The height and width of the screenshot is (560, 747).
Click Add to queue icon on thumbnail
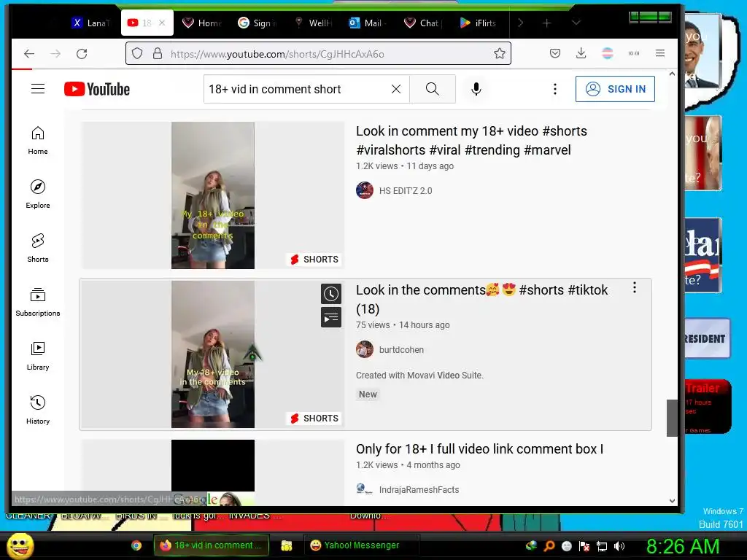pos(331,318)
